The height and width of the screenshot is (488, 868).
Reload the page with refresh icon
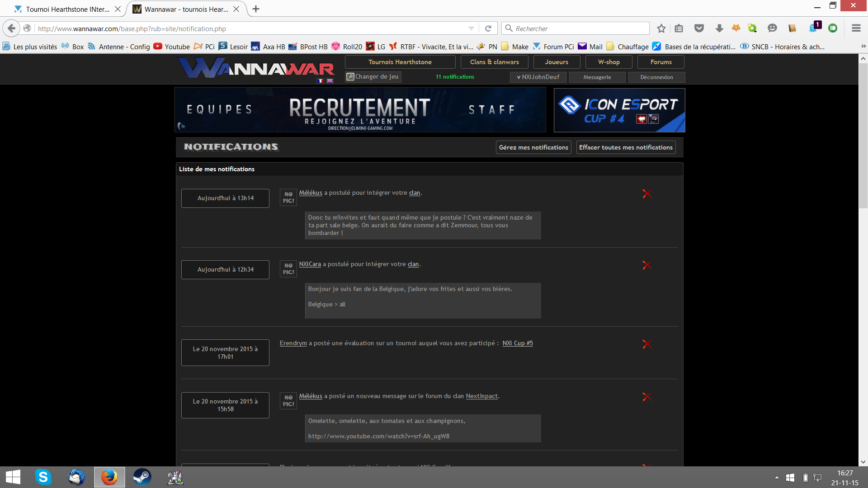(488, 28)
